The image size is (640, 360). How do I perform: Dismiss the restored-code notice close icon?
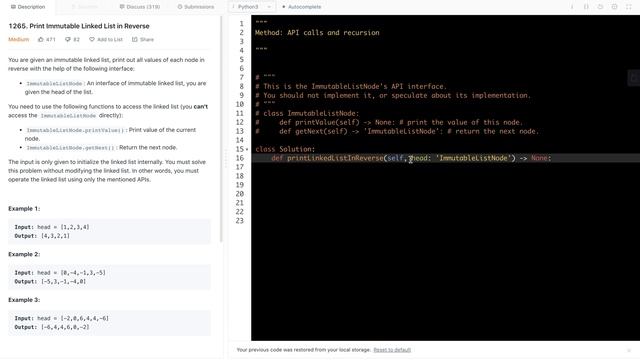[x=629, y=350]
